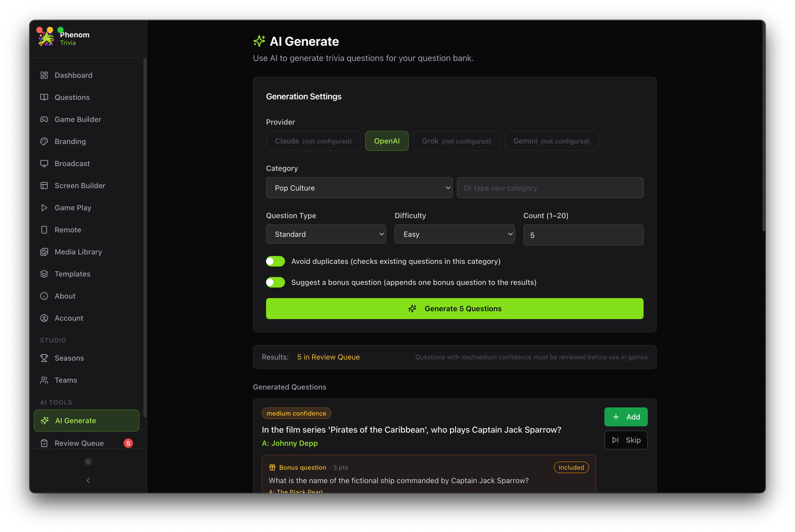Click the gift icon beside Bonus question
The image size is (795, 532).
click(272, 467)
